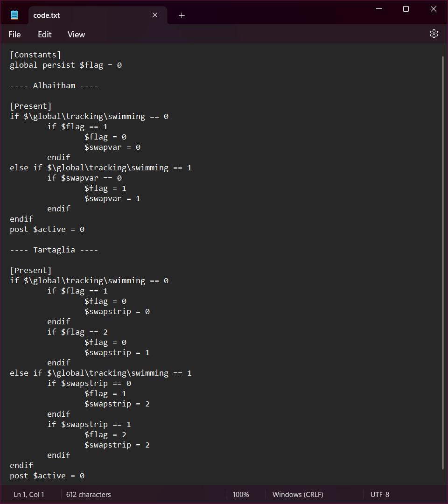Place cursor on the global persist $flag line
448x504 pixels.
(65, 65)
